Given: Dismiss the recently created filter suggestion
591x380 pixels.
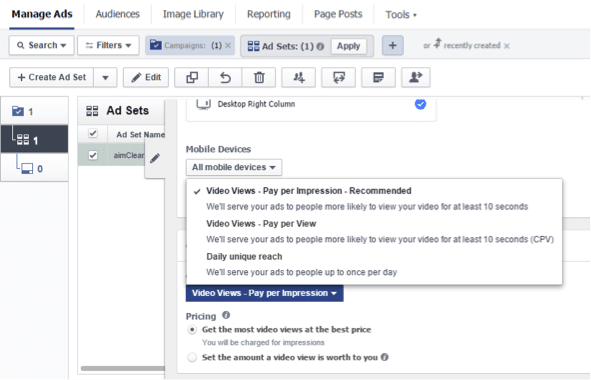Looking at the screenshot, I should click(x=507, y=46).
